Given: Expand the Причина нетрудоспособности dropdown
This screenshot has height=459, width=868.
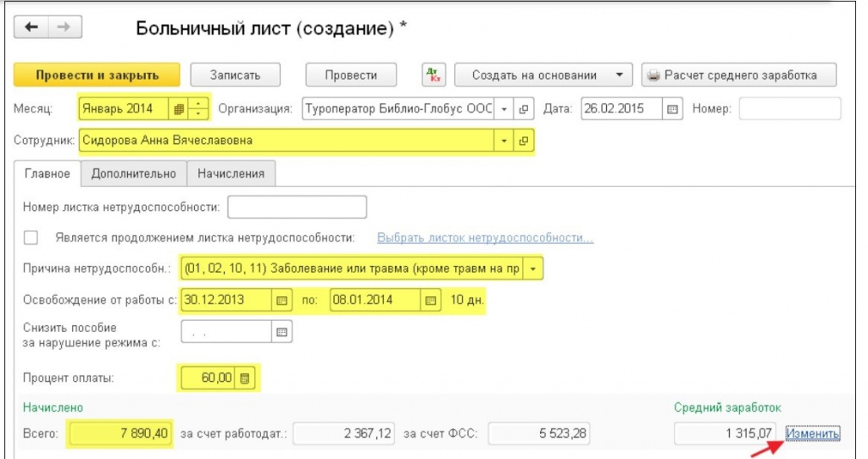Looking at the screenshot, I should pos(533,269).
